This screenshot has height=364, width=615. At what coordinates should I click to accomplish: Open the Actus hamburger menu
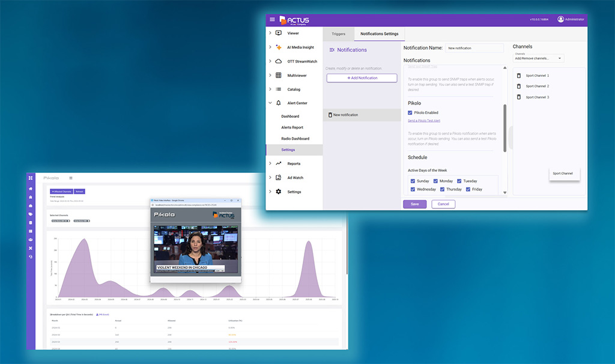272,20
